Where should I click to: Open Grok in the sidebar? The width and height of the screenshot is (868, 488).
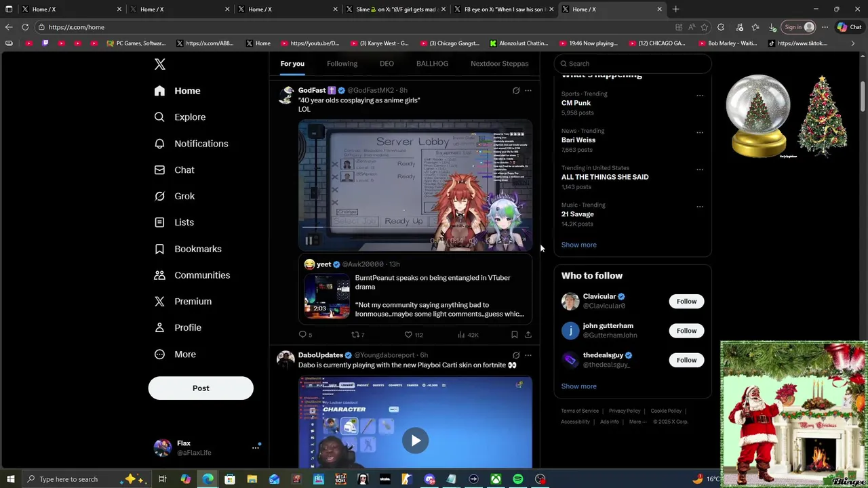click(174, 196)
